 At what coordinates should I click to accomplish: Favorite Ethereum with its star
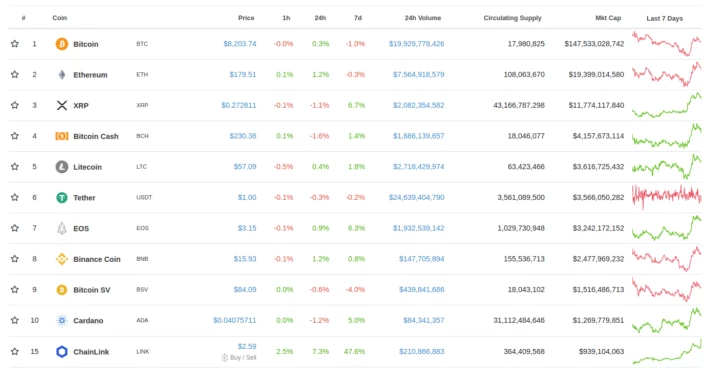(15, 74)
